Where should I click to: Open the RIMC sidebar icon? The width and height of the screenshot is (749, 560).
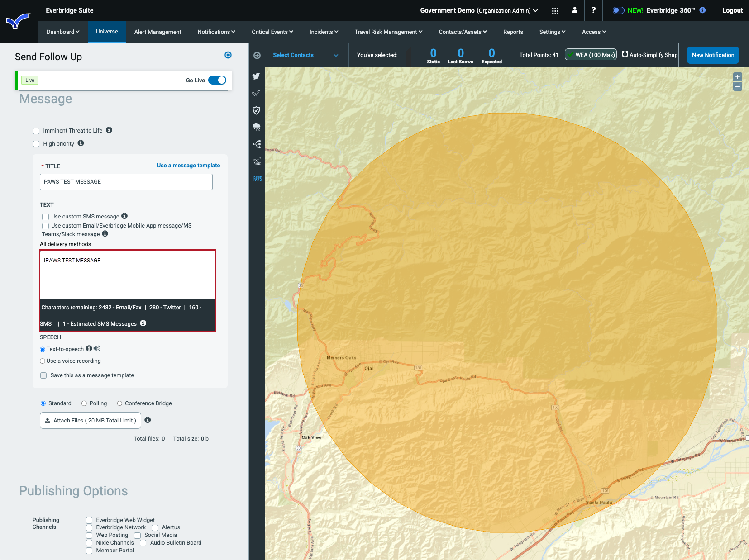pos(257,161)
